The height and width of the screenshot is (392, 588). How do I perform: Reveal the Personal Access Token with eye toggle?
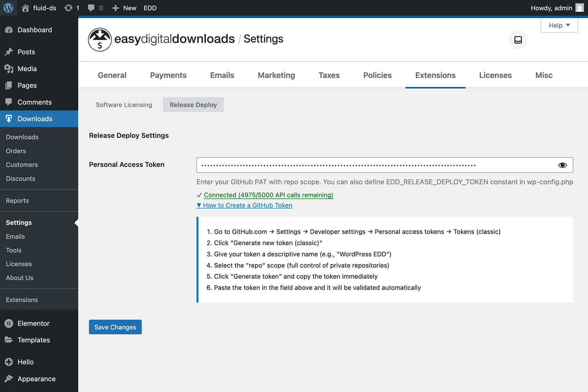tap(563, 165)
